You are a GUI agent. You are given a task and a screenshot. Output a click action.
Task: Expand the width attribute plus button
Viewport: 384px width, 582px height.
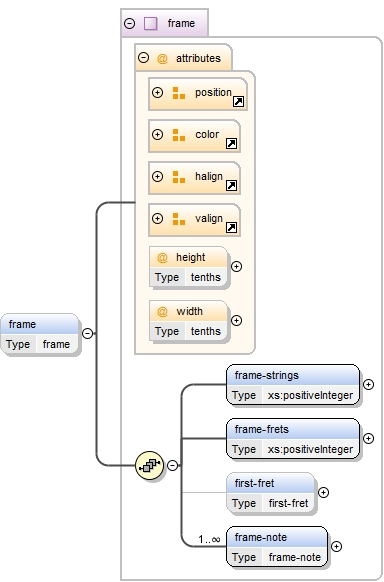236,320
